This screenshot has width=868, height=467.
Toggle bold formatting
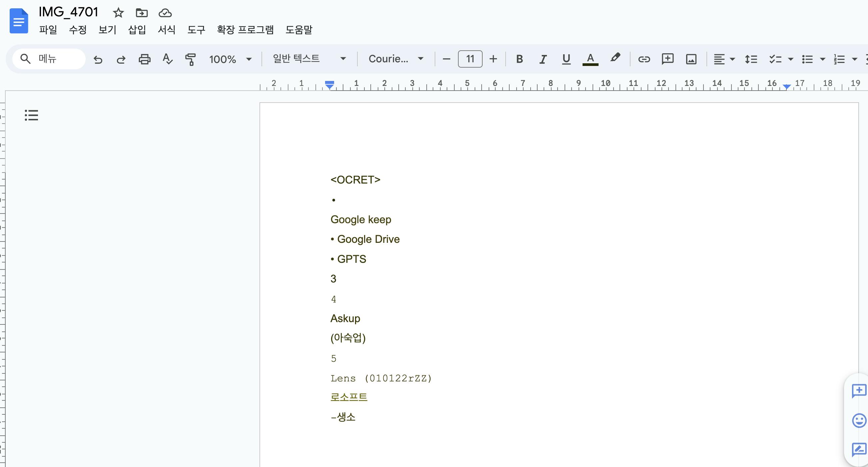coord(519,59)
